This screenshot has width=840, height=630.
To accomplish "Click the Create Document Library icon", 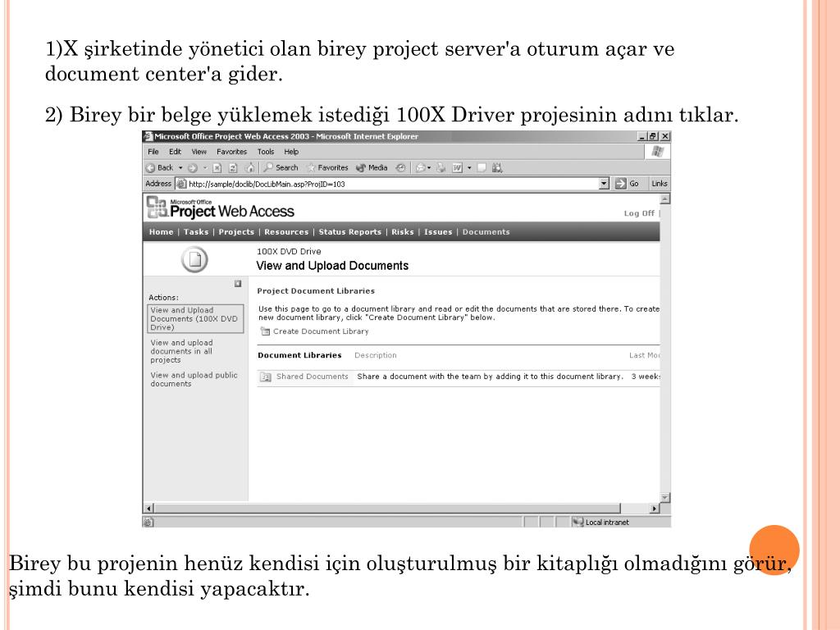I will click(x=265, y=331).
